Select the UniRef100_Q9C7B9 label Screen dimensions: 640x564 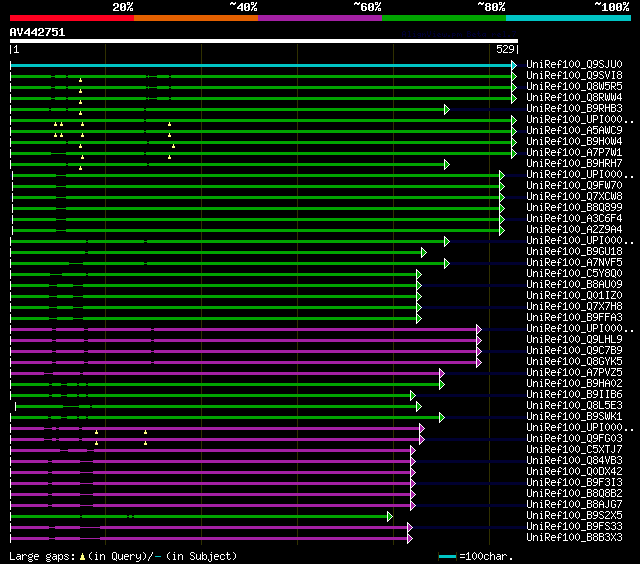coord(574,351)
